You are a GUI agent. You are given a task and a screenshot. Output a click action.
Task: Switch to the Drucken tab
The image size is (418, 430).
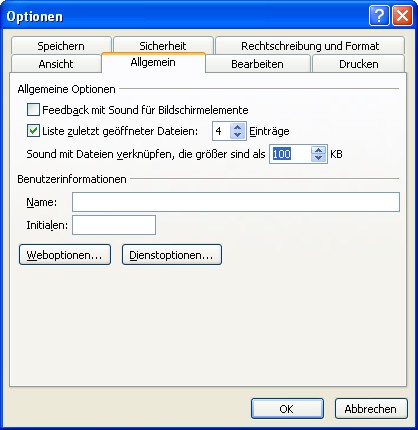pos(359,64)
